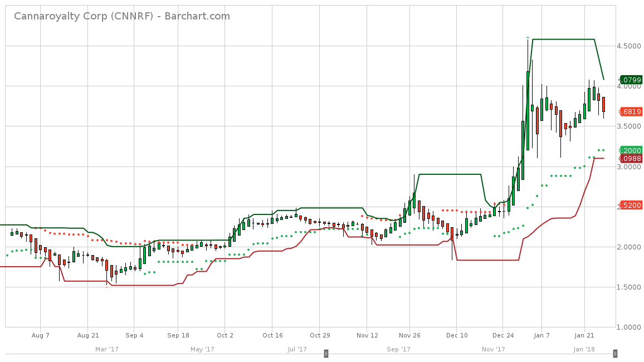Click the Jan 21 date axis label
Image resolution: width=644 pixels, height=362 pixels.
(584, 335)
